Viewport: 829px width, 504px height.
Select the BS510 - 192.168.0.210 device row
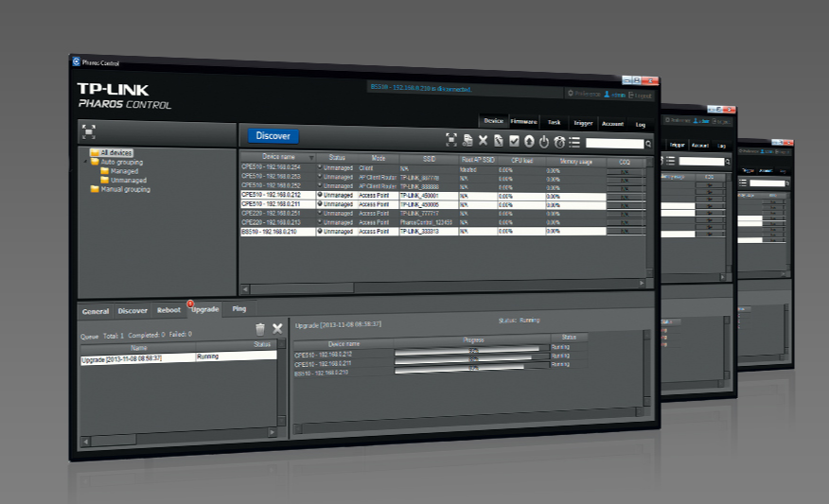click(x=279, y=231)
